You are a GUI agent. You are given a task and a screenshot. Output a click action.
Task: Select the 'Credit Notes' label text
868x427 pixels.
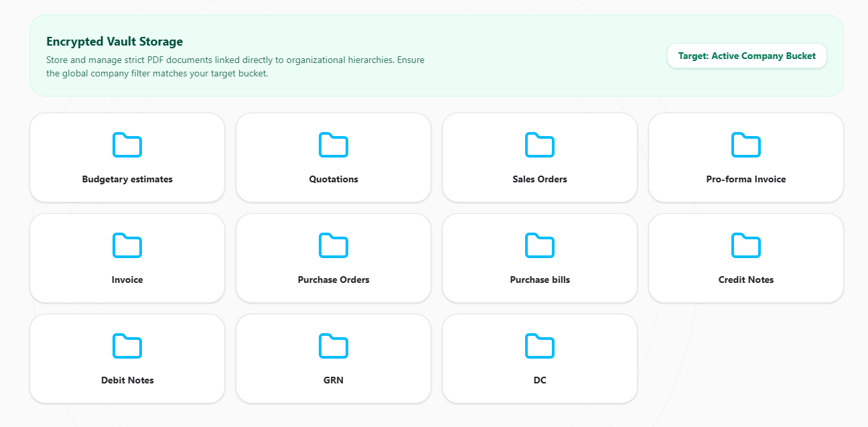pyautogui.click(x=746, y=280)
